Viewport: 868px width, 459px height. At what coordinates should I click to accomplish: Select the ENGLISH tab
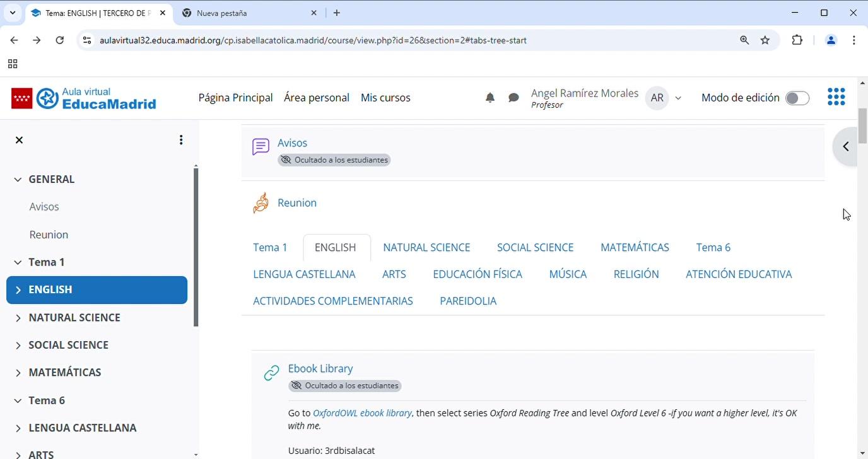click(x=335, y=248)
